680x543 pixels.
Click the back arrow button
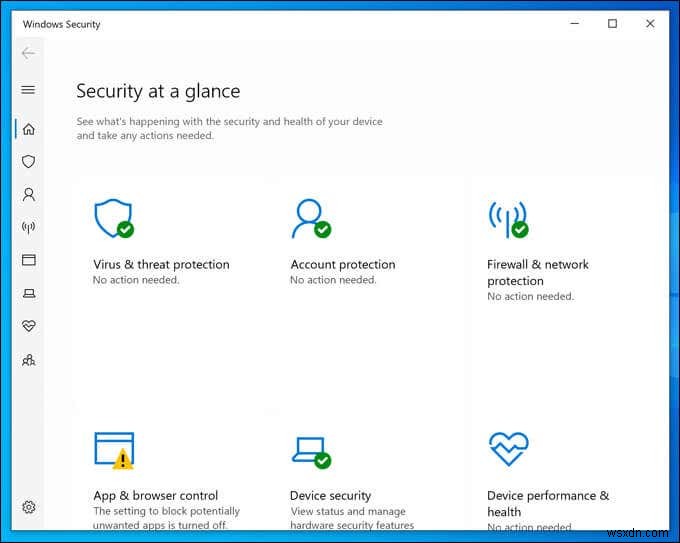[x=28, y=53]
